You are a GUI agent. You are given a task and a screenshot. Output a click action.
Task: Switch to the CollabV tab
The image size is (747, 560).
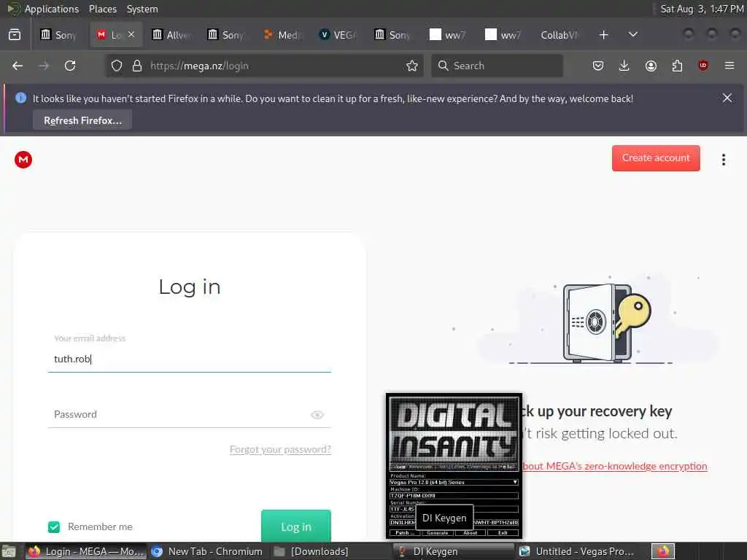point(558,35)
